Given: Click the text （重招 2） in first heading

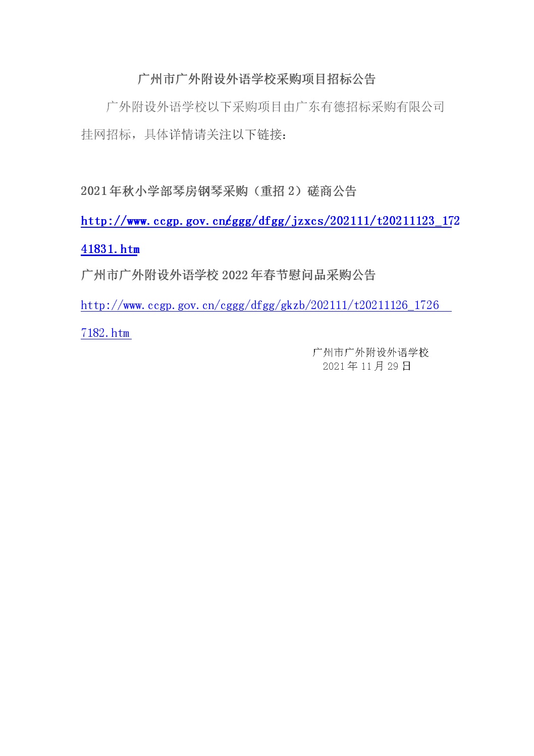Looking at the screenshot, I should coord(277,191).
